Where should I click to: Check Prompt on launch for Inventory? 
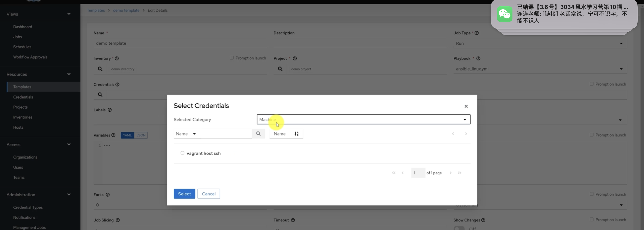pyautogui.click(x=231, y=58)
